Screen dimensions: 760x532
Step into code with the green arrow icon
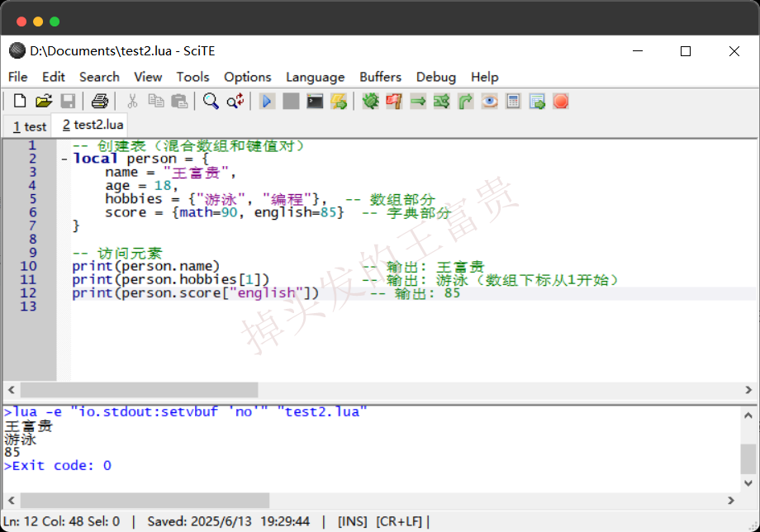click(x=417, y=100)
